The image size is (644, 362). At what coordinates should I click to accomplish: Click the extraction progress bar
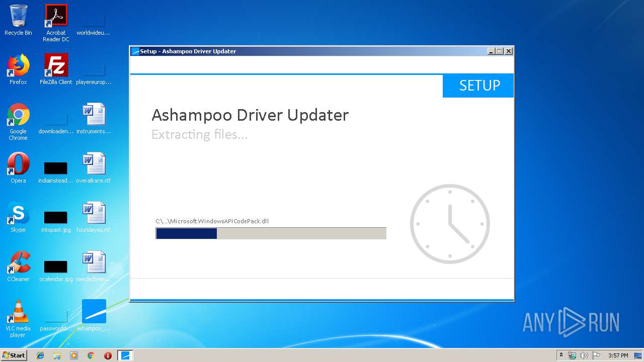click(x=271, y=233)
